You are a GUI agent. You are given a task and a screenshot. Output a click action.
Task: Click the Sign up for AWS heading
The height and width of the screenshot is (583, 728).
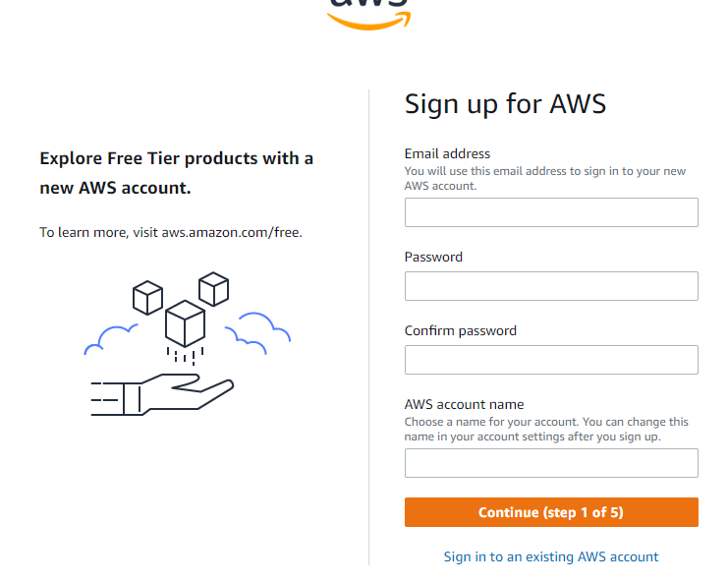click(505, 104)
